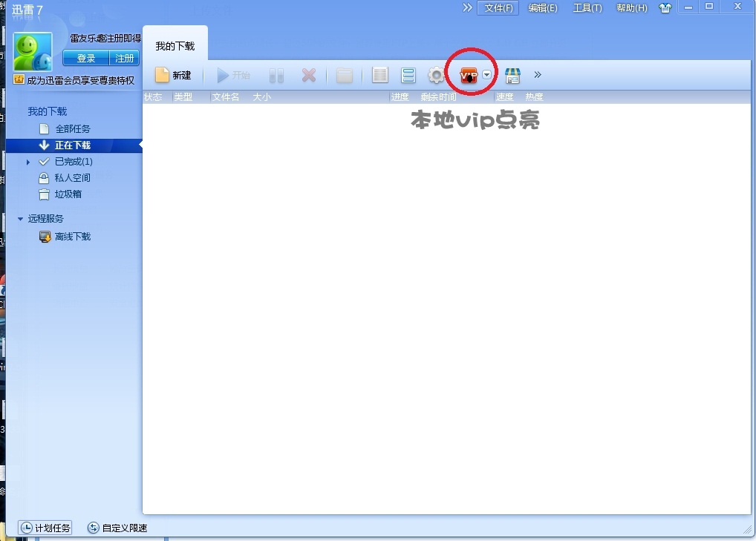Select 我的下载 heading in sidebar
Screen dimensions: 756x541
pyautogui.click(x=48, y=112)
